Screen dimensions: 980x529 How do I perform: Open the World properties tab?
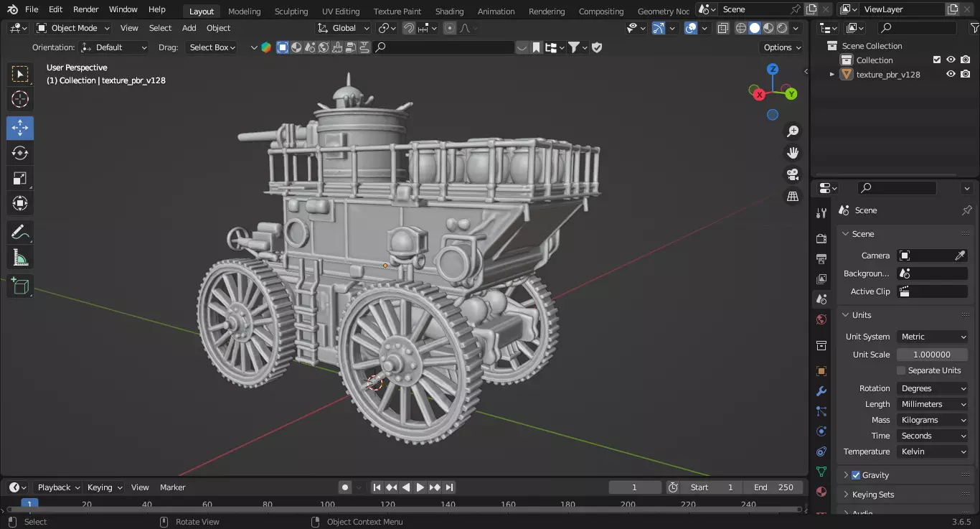(x=821, y=319)
